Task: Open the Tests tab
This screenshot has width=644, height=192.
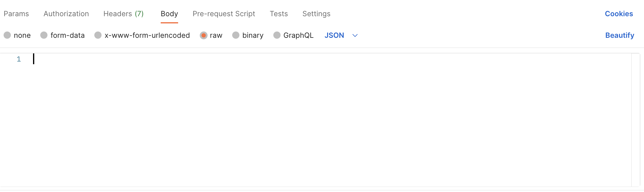Action: 279,14
